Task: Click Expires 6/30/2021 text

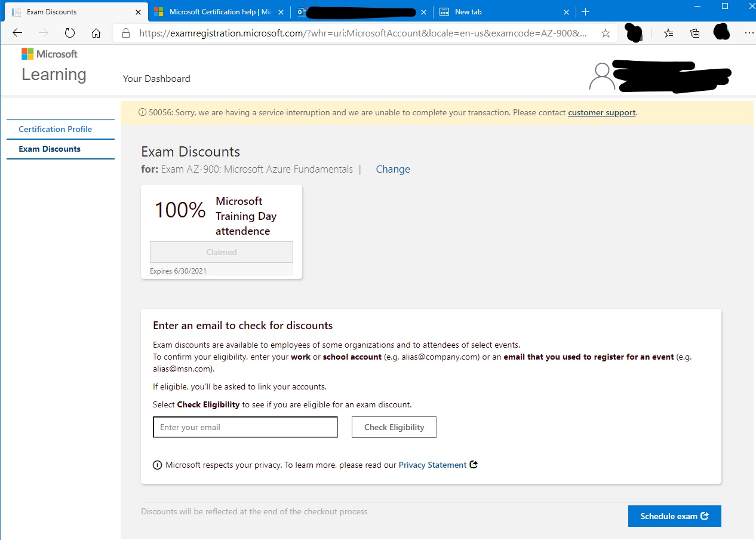Action: click(178, 271)
